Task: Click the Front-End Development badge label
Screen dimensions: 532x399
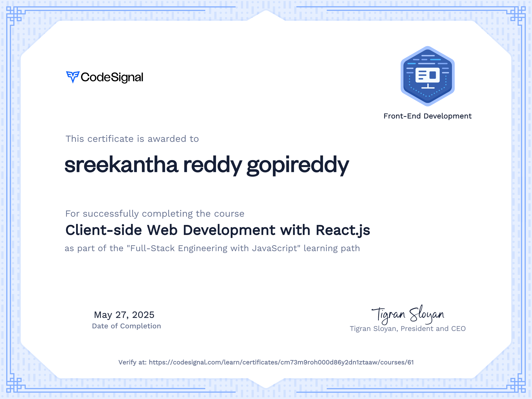Action: coord(427,116)
